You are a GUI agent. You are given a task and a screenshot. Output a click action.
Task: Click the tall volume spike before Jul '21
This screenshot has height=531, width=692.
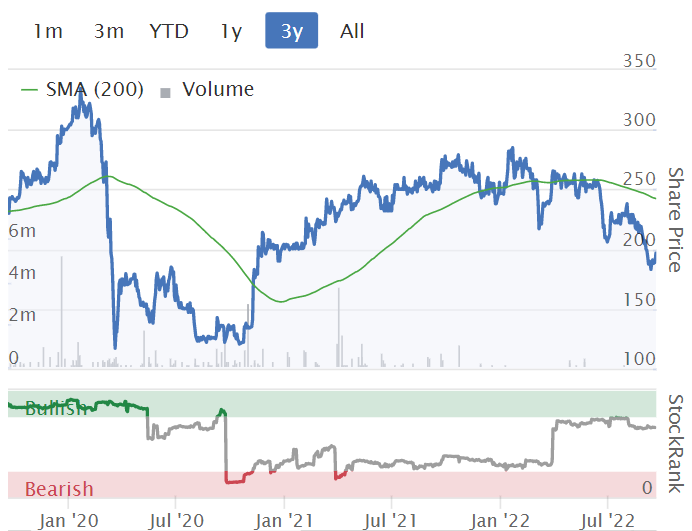(339, 327)
